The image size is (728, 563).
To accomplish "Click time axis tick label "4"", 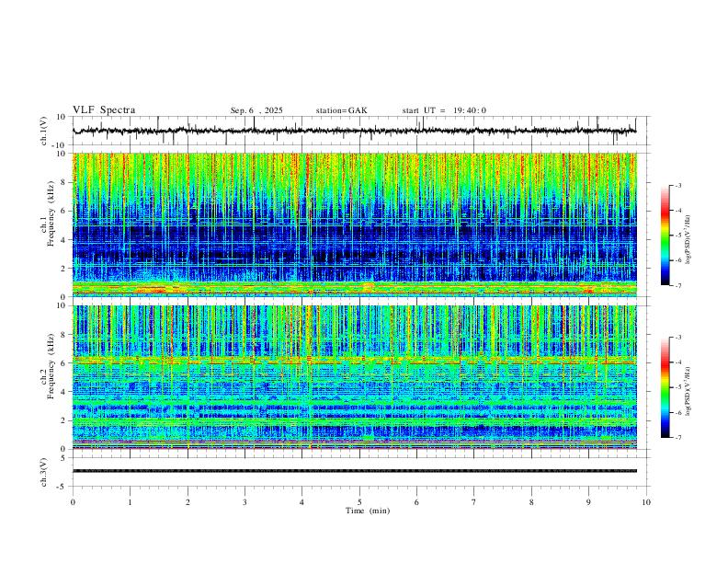I will 301,502.
